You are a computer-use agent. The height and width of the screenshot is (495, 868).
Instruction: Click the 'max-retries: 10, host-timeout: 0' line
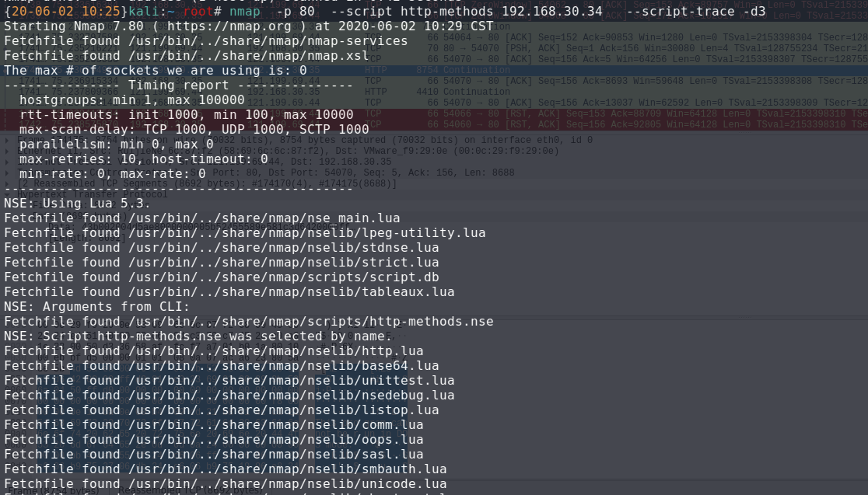click(x=143, y=159)
